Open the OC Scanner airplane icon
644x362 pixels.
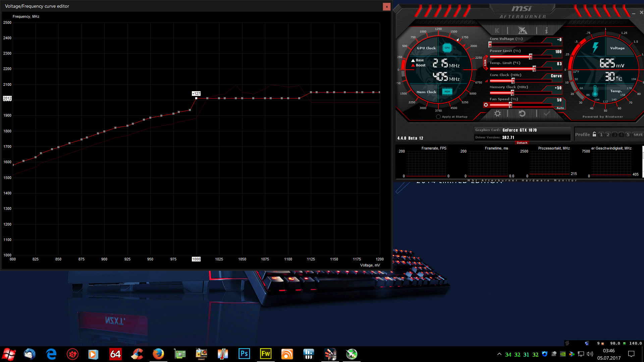tap(522, 31)
